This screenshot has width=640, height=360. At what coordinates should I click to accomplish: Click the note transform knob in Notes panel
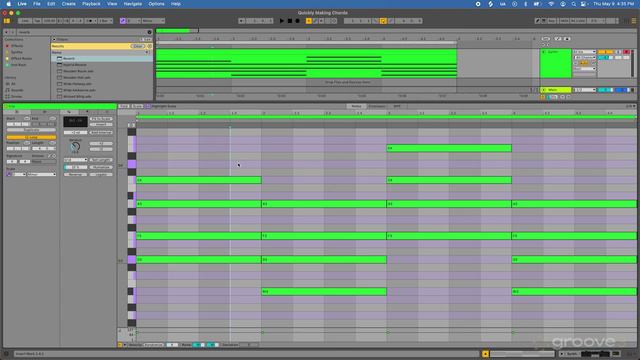tap(75, 146)
